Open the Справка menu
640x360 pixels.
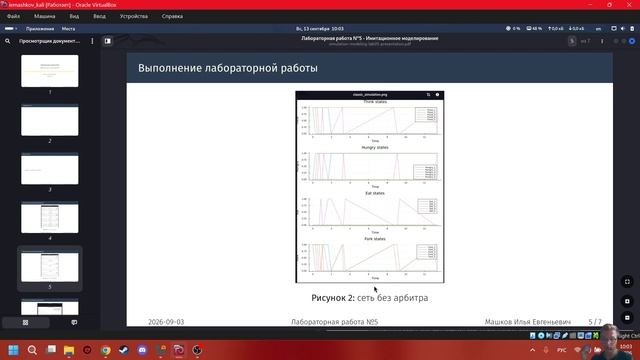pos(172,16)
